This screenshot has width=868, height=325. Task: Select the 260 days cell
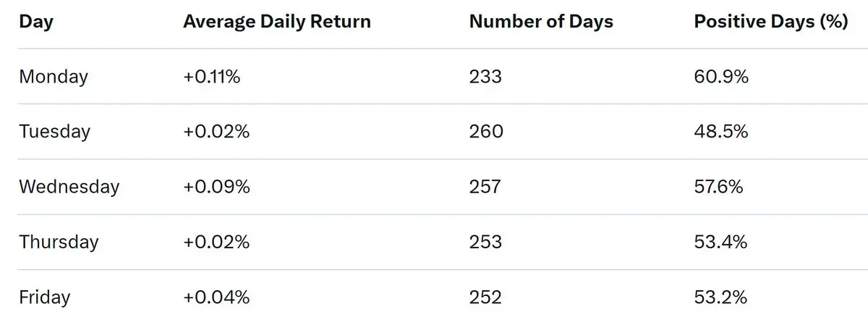tap(486, 132)
